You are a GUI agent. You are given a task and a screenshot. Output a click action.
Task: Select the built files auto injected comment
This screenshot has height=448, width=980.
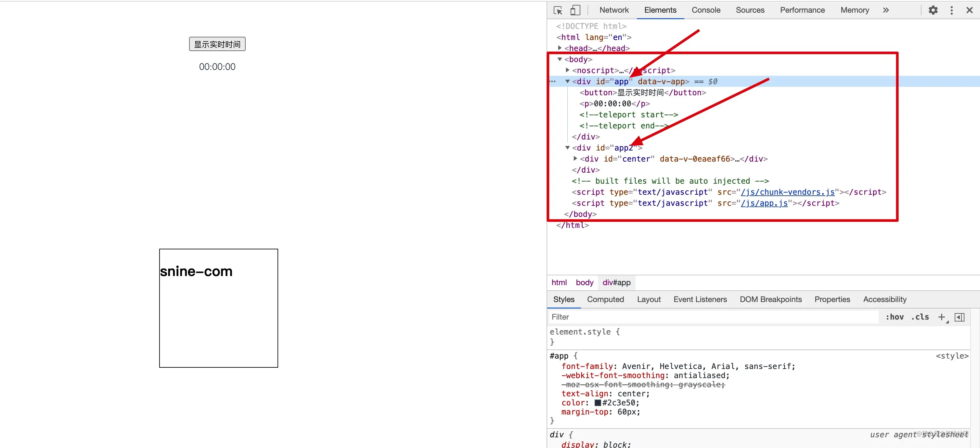(670, 181)
